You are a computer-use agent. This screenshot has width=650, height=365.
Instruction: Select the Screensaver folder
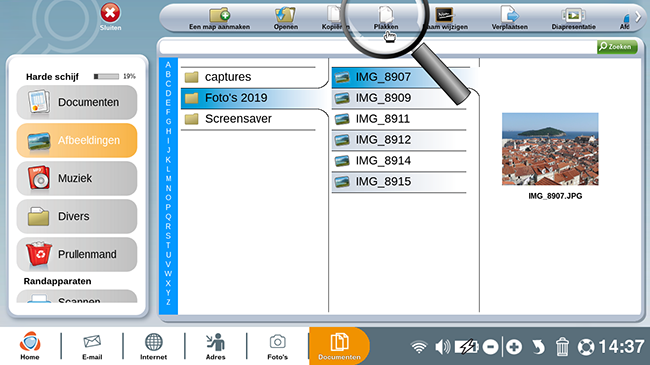pyautogui.click(x=249, y=119)
